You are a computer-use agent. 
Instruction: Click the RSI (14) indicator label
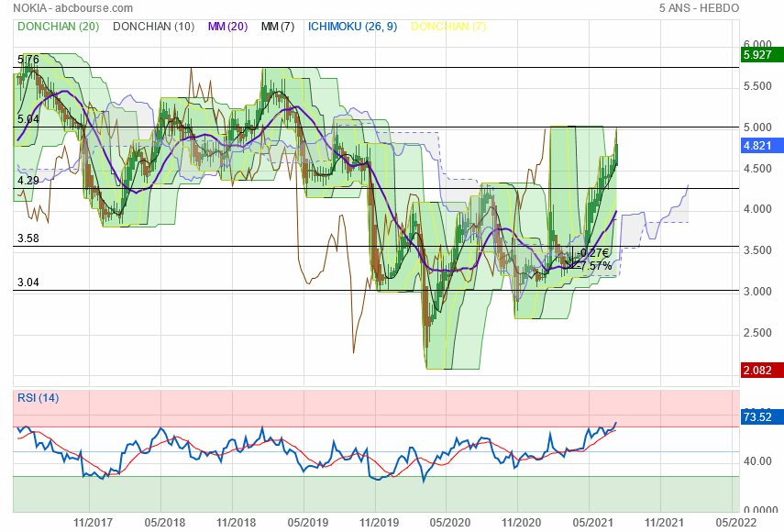38,398
